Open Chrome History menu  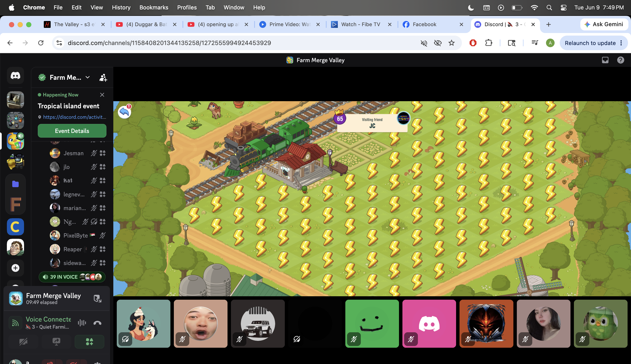point(121,8)
